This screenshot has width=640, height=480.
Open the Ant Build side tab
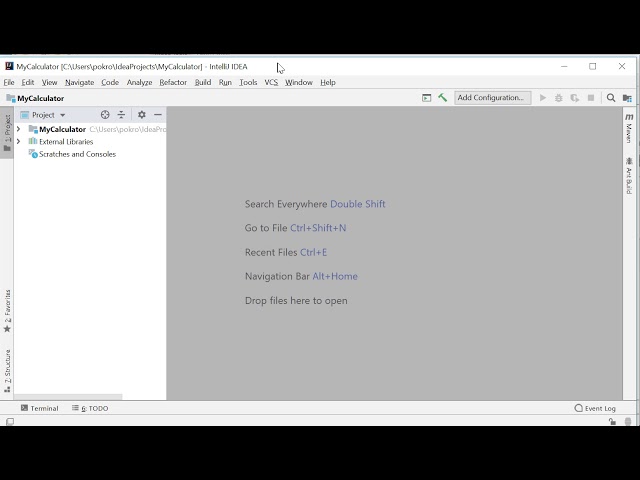click(x=629, y=176)
